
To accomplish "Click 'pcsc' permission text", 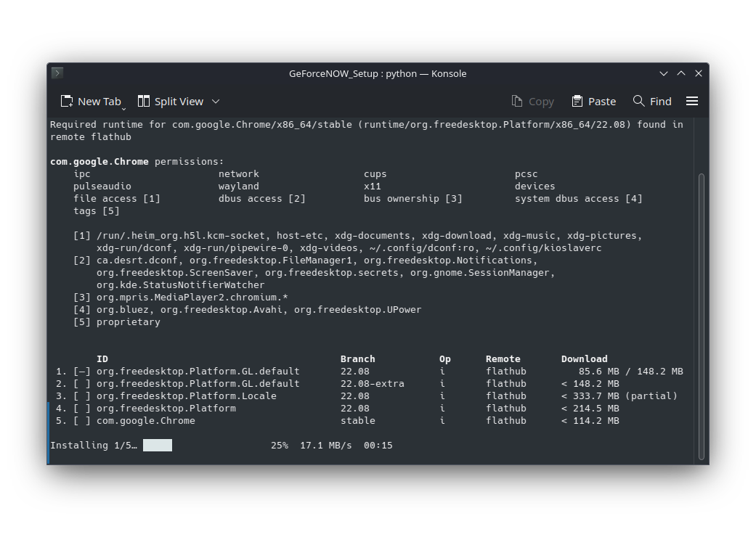I will coord(526,174).
